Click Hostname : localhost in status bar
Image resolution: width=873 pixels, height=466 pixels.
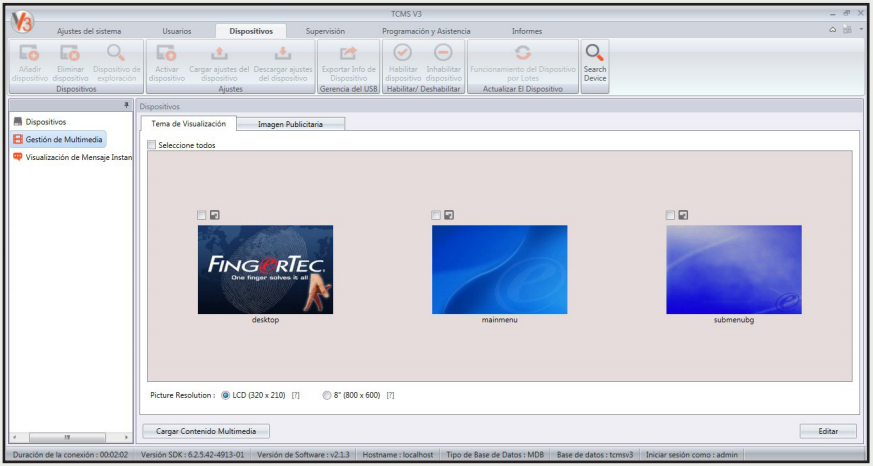(398, 455)
